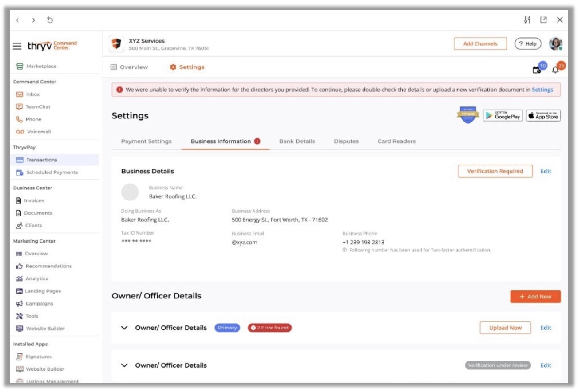The height and width of the screenshot is (392, 578).
Task: Open Inbox in Command Center
Action: pos(28,94)
